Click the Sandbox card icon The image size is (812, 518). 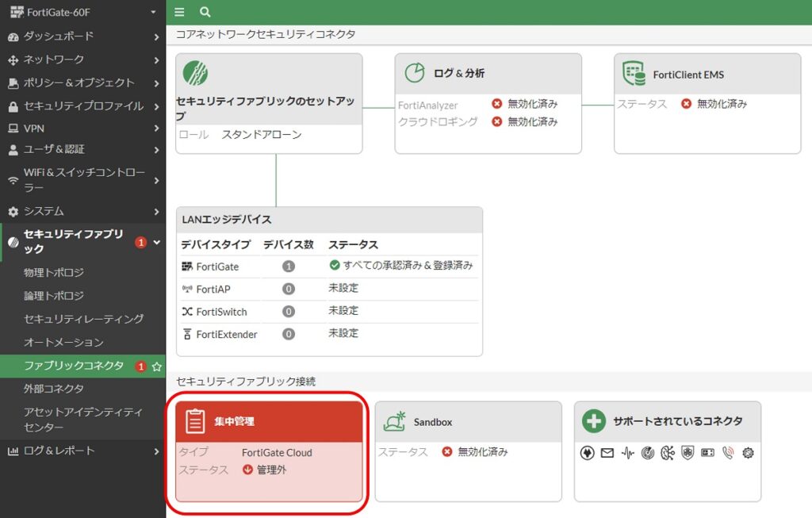(395, 421)
